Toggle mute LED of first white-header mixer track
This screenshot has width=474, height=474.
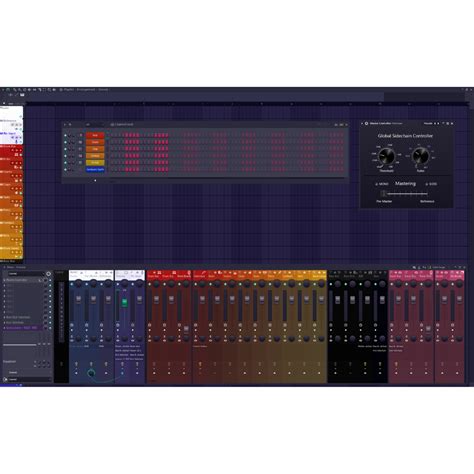point(72,284)
